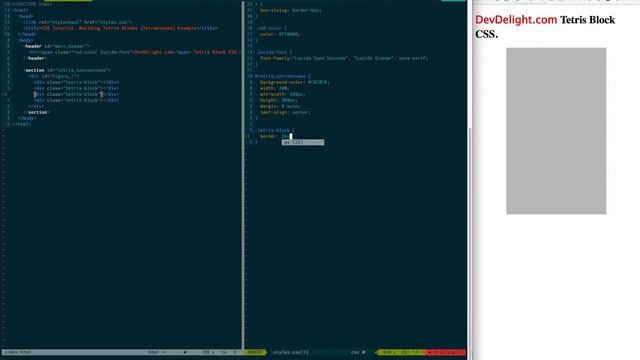This screenshot has width=640, height=360.
Task: Click the box-sizing: border-box line in styles.css
Action: pyautogui.click(x=291, y=10)
